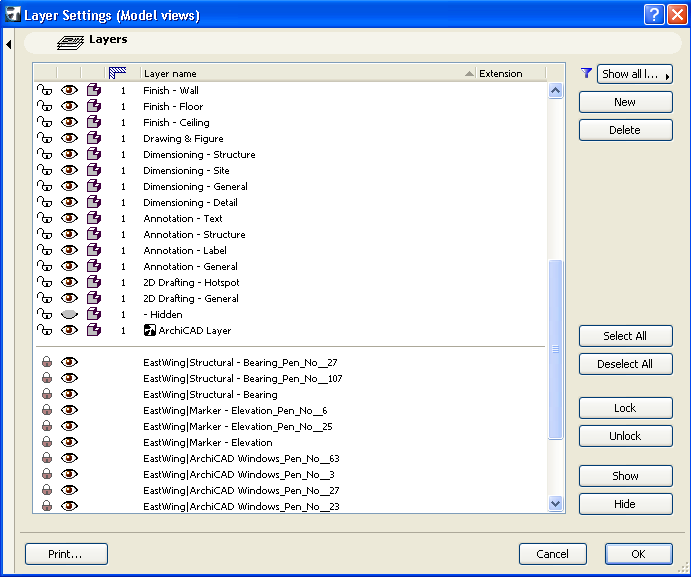Click padlock of EastWing|Marker - Elevation_Pen_No__6

pyautogui.click(x=47, y=410)
